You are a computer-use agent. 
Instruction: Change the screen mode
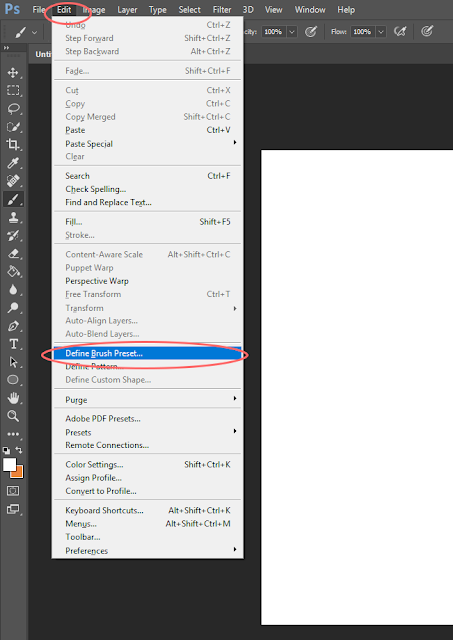pos(13,509)
